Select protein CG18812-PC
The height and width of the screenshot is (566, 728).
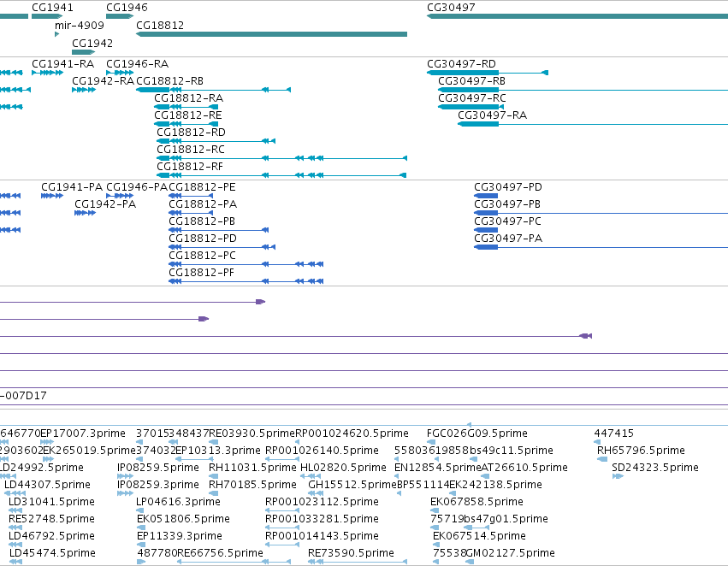click(203, 256)
